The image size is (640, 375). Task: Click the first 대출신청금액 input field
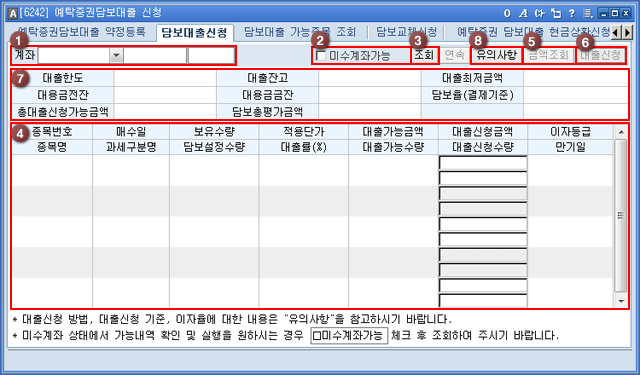(483, 163)
